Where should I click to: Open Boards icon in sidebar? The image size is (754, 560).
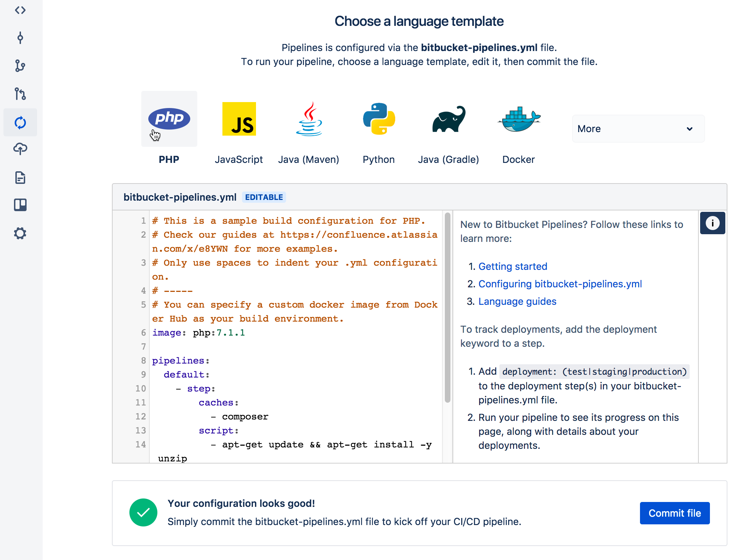click(x=20, y=205)
